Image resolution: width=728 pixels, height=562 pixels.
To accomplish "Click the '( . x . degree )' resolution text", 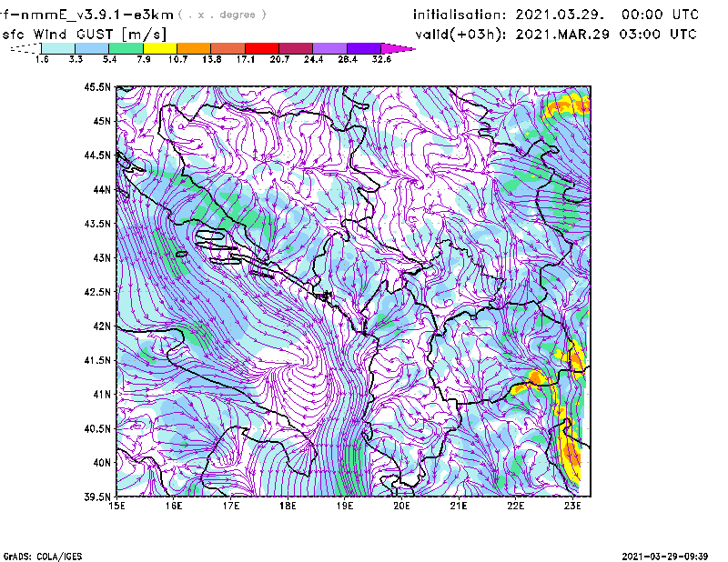I will pyautogui.click(x=222, y=15).
